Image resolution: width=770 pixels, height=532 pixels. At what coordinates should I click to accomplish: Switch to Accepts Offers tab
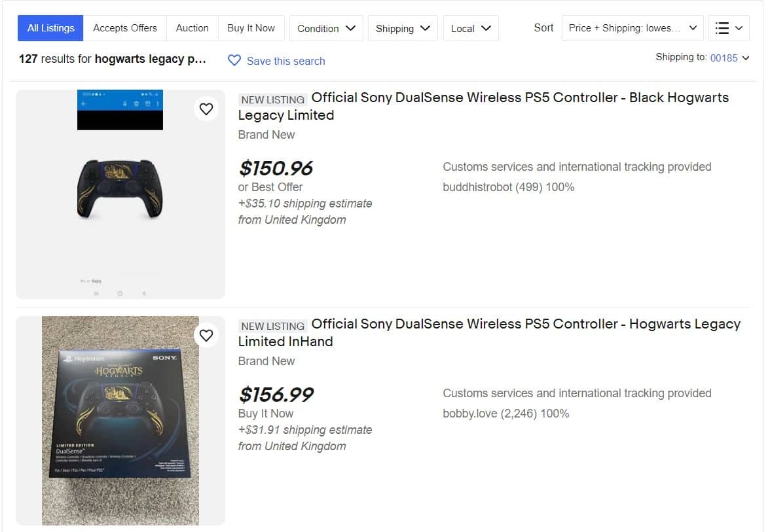pos(125,28)
